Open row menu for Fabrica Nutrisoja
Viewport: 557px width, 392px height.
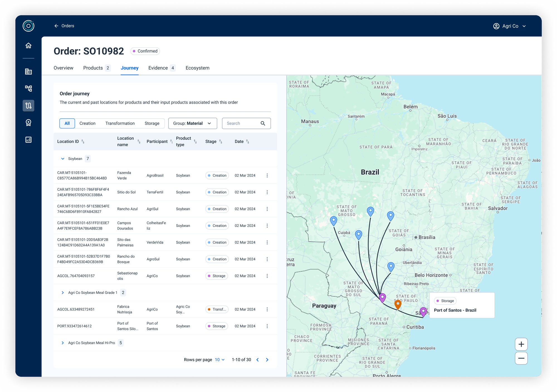(267, 309)
